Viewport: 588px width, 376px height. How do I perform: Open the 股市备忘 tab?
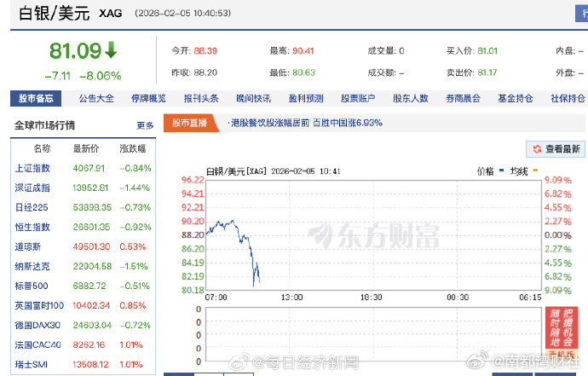(36, 98)
